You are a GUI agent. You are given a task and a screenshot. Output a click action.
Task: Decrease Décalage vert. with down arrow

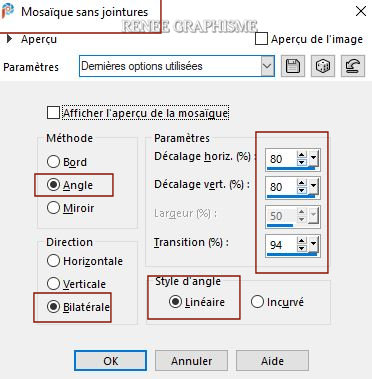click(301, 190)
